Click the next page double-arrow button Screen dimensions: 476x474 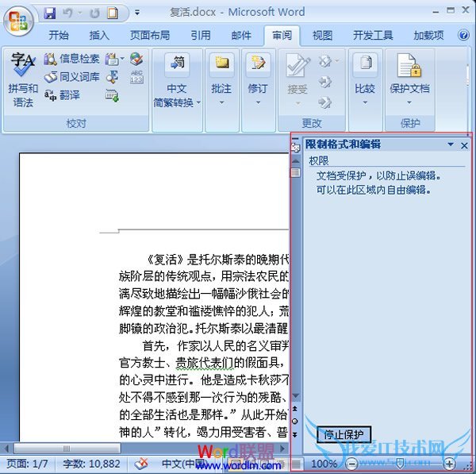[295, 435]
